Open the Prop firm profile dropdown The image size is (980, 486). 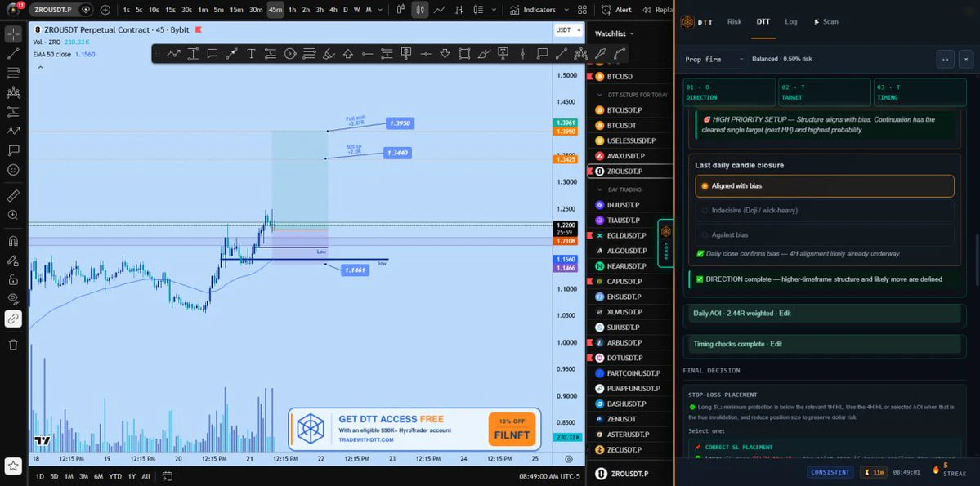click(x=714, y=60)
